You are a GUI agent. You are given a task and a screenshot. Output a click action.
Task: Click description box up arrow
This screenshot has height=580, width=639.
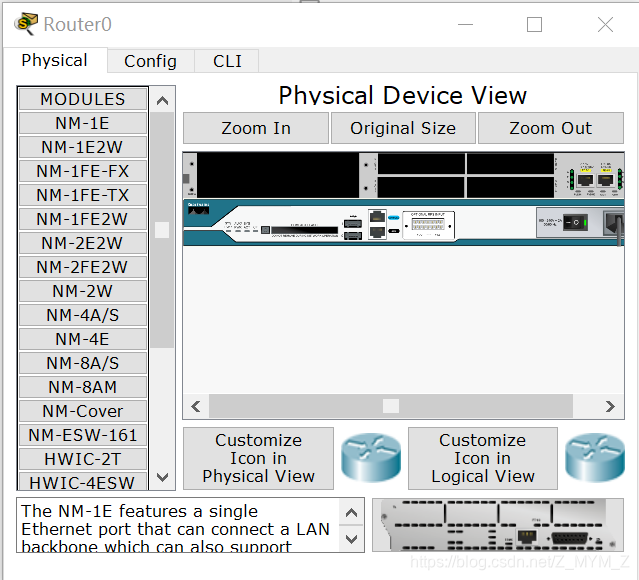pos(352,512)
